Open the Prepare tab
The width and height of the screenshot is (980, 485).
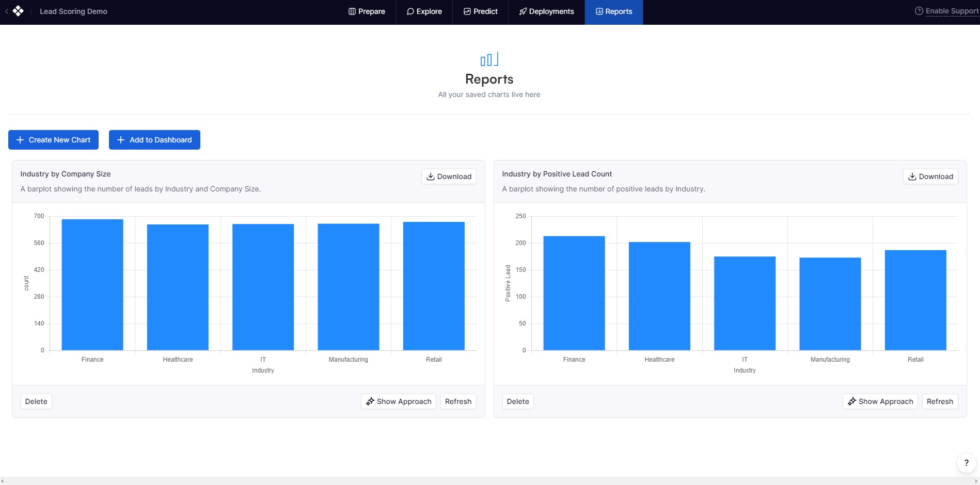(x=367, y=11)
